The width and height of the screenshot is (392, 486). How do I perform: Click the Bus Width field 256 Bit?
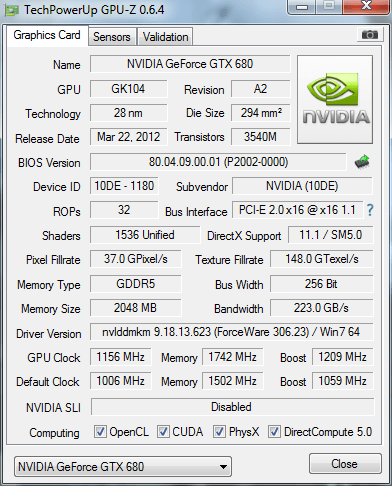point(322,284)
